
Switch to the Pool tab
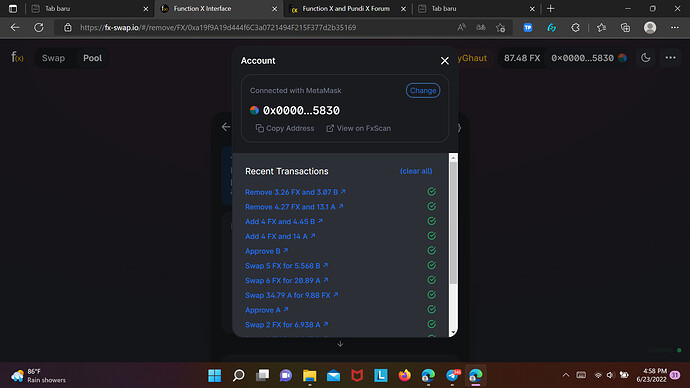click(x=92, y=58)
